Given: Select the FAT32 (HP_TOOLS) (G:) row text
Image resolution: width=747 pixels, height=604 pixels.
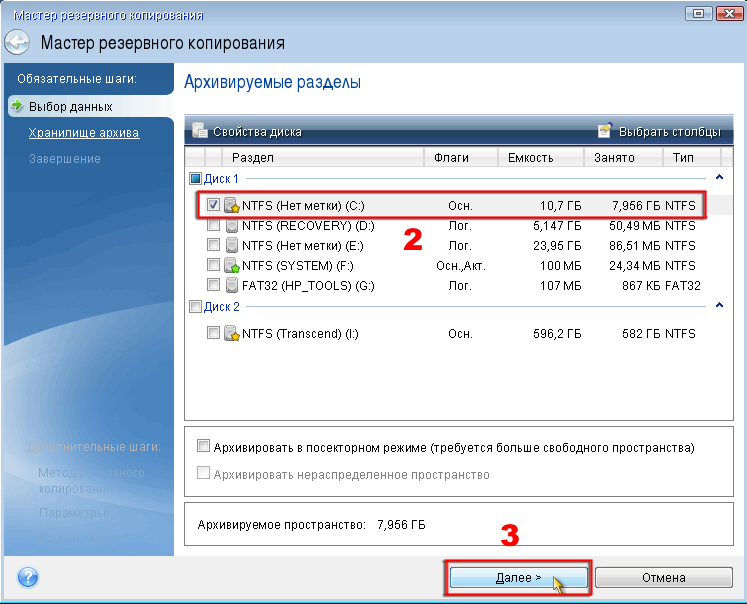Looking at the screenshot, I should (308, 285).
